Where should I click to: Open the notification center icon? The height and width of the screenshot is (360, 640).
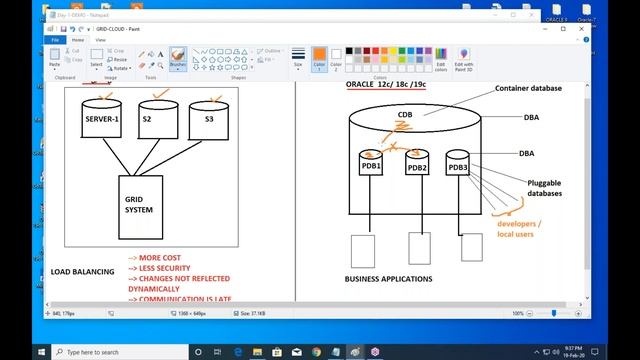595,352
